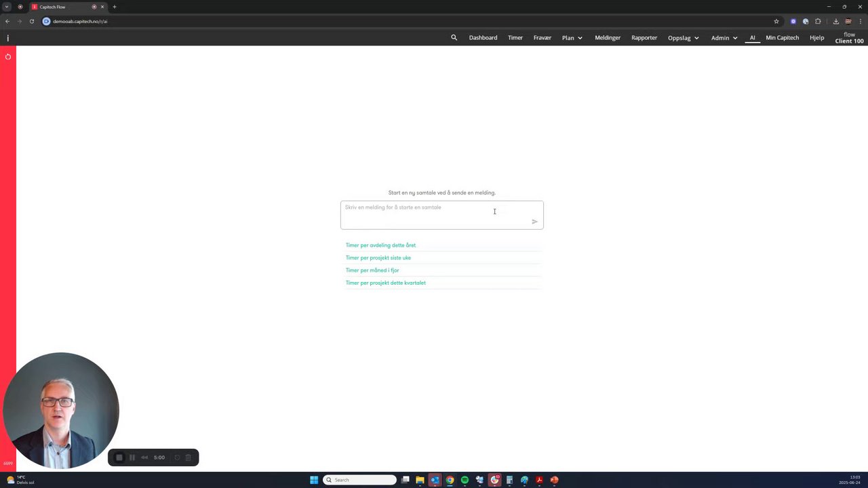Stop the recording with the square button

pyautogui.click(x=119, y=457)
